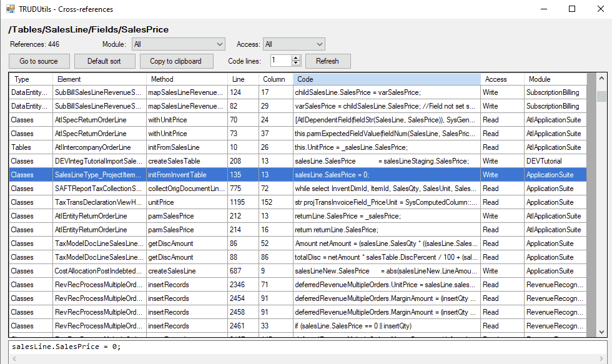Decrease code lines with down arrow
Viewport: 612px width, 364px height.
click(x=296, y=64)
